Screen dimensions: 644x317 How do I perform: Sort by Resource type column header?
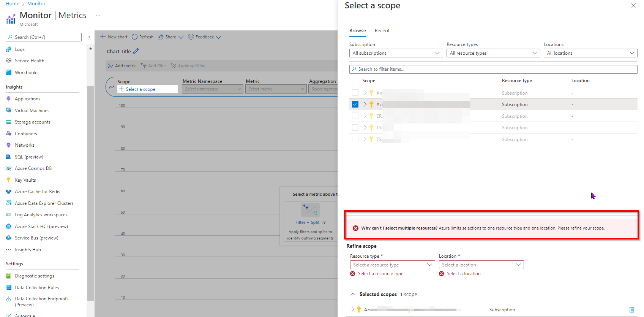pyautogui.click(x=517, y=81)
